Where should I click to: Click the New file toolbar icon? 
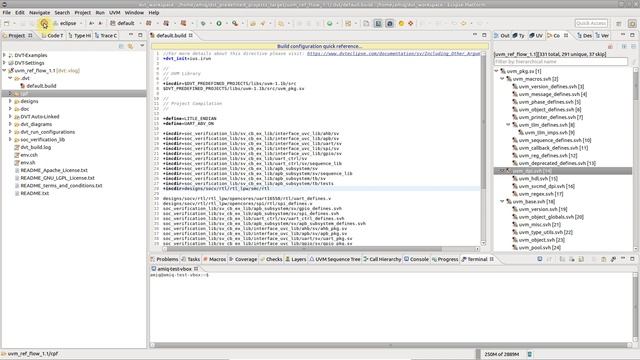[7, 23]
